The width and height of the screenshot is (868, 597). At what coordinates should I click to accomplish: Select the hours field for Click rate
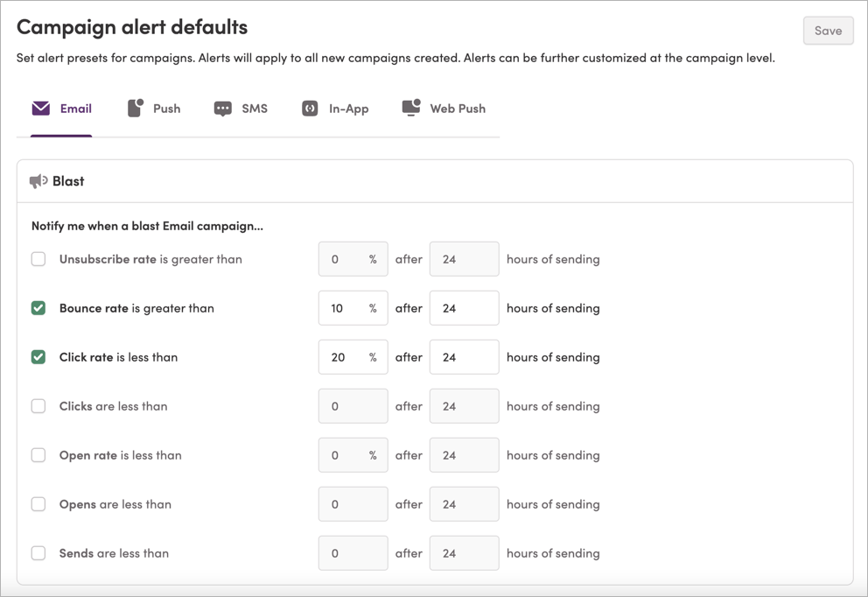(464, 357)
